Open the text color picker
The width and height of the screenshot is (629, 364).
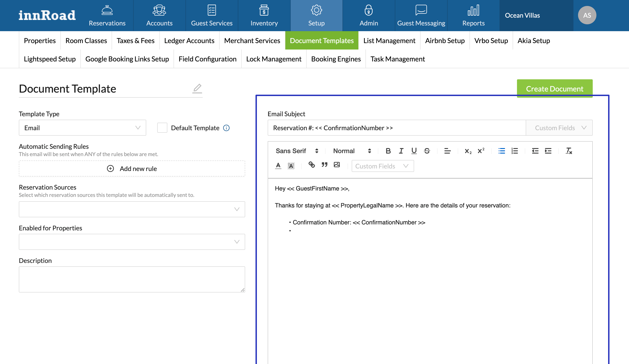tap(278, 165)
